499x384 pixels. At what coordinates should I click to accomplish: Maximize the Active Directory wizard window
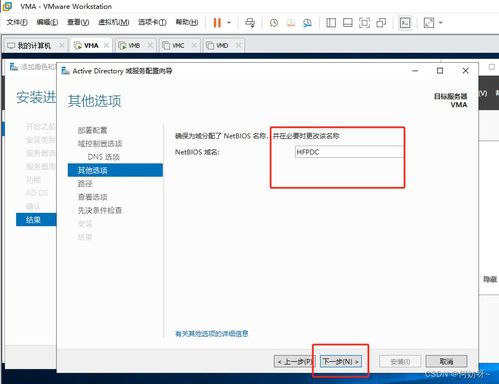point(440,71)
